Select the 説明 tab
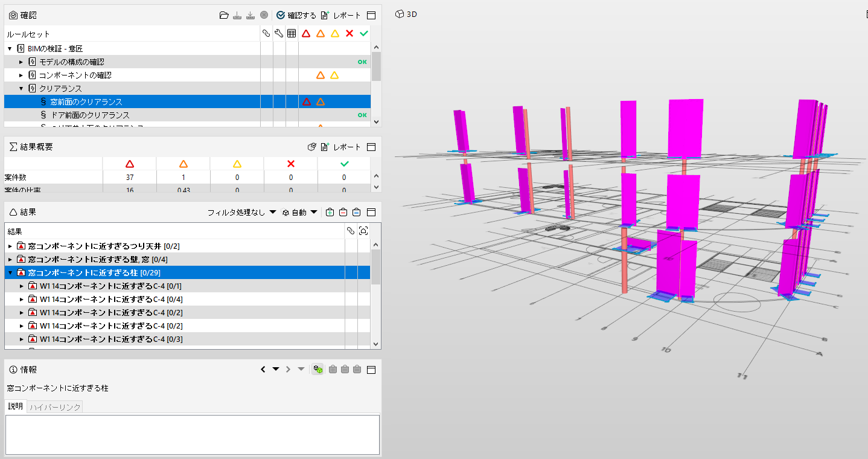Viewport: 868px width, 459px height. (x=16, y=406)
